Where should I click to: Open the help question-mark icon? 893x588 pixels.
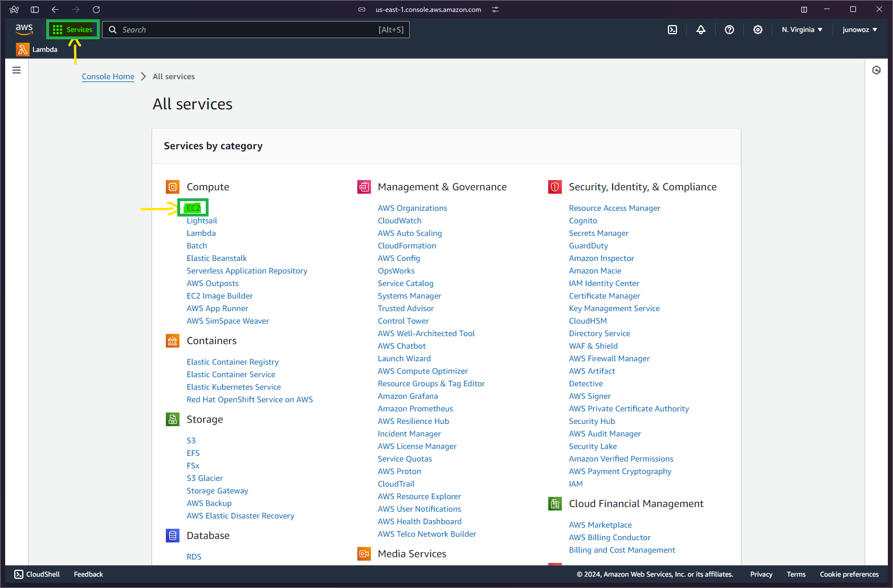[x=729, y=30]
